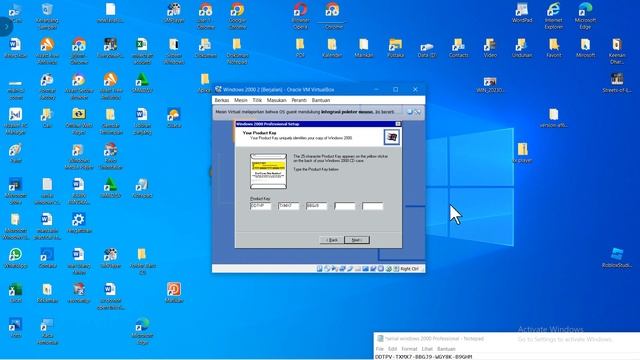Select the Browser Opera desktop shortcut

pyautogui.click(x=300, y=16)
